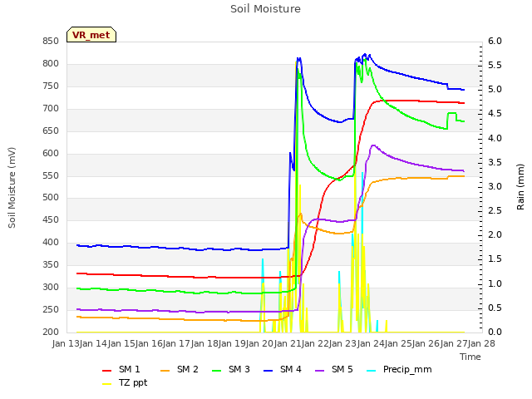
Task: Click 0.0 value on rain axis
Action: [x=495, y=332]
